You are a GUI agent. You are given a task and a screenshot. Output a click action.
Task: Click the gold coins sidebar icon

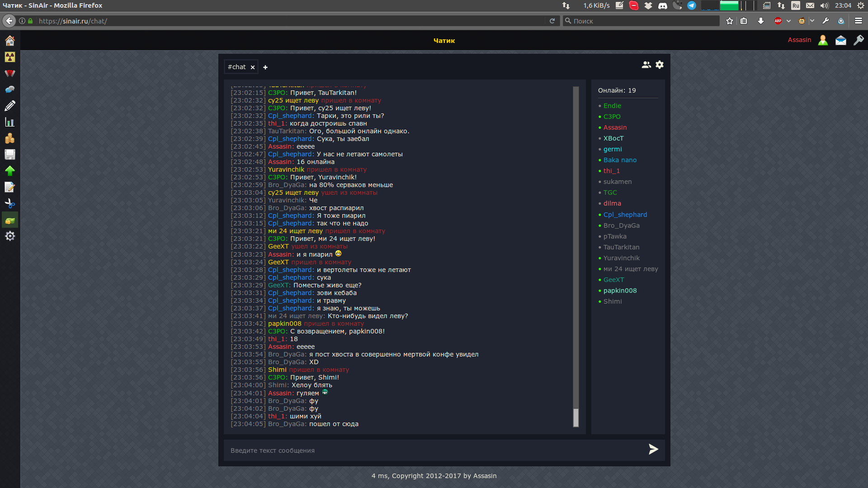point(9,138)
